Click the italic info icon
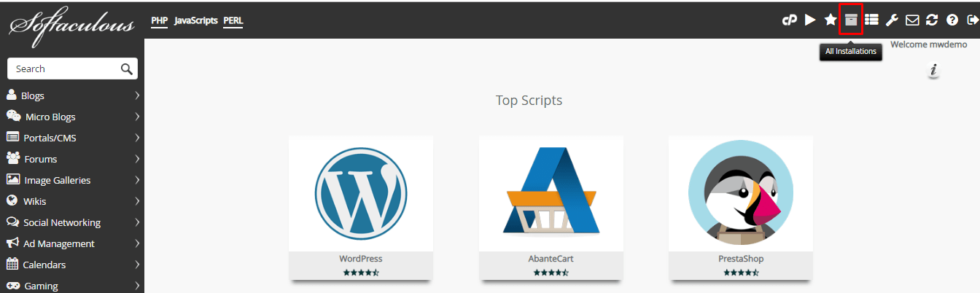This screenshot has width=980, height=293. pos(933,71)
